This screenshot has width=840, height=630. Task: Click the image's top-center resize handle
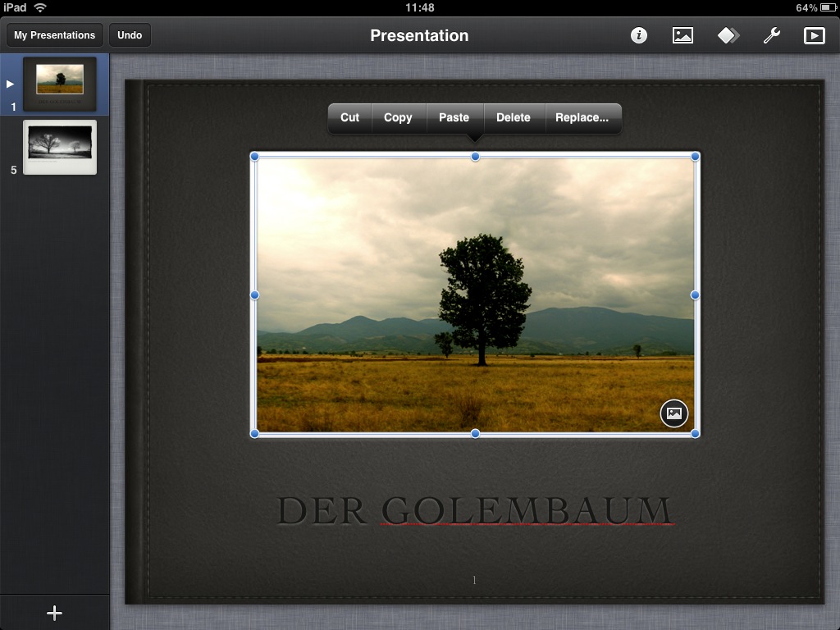[475, 157]
